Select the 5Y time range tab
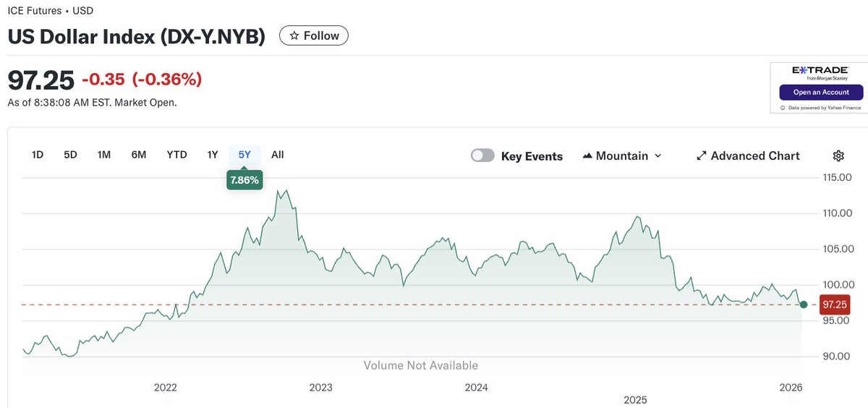The height and width of the screenshot is (408, 868). [244, 154]
